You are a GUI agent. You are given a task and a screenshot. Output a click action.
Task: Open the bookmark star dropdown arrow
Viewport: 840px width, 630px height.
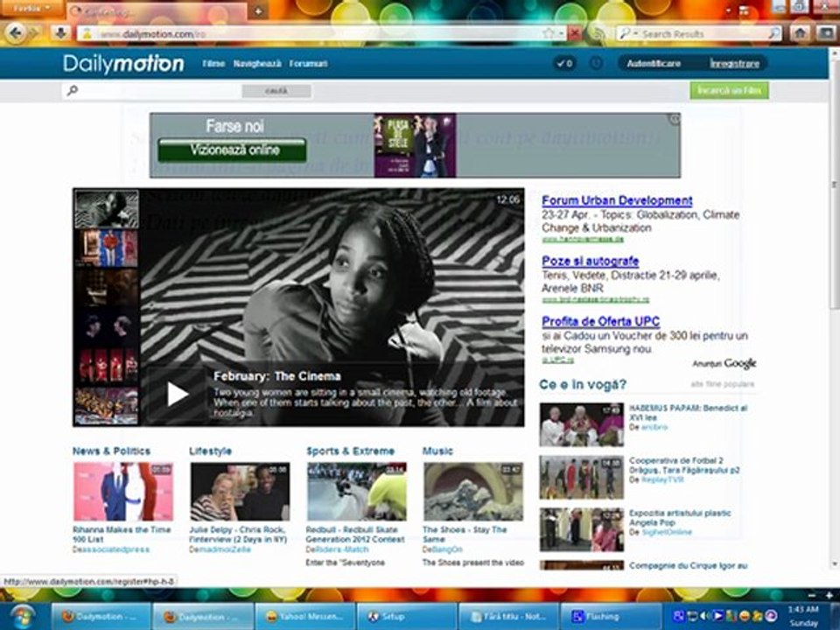(560, 34)
